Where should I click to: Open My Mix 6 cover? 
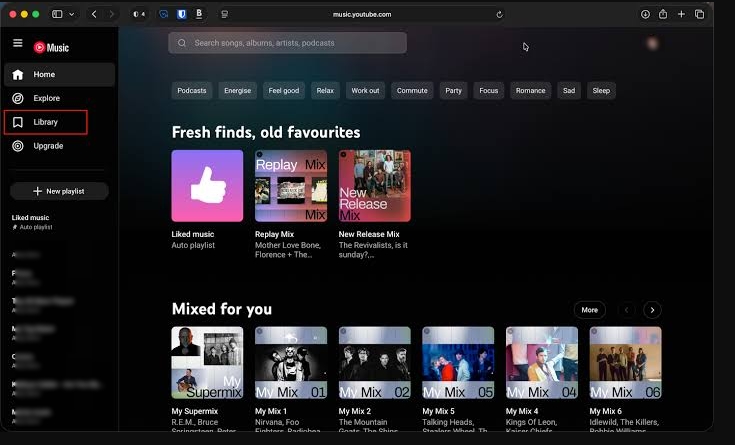pos(625,362)
